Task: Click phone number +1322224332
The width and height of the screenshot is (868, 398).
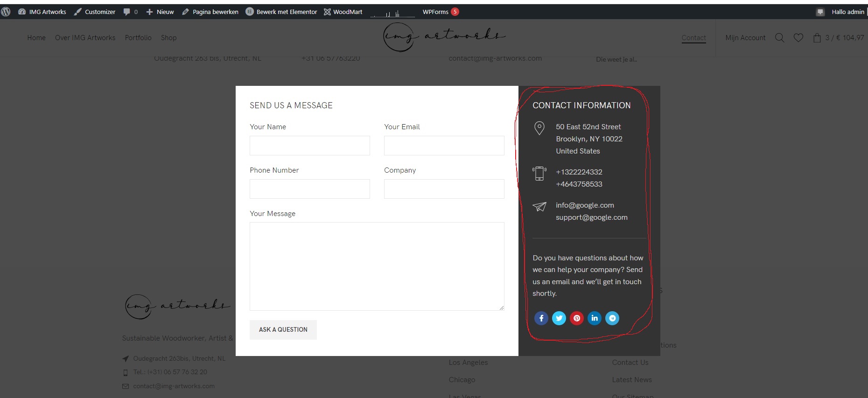Action: (579, 172)
